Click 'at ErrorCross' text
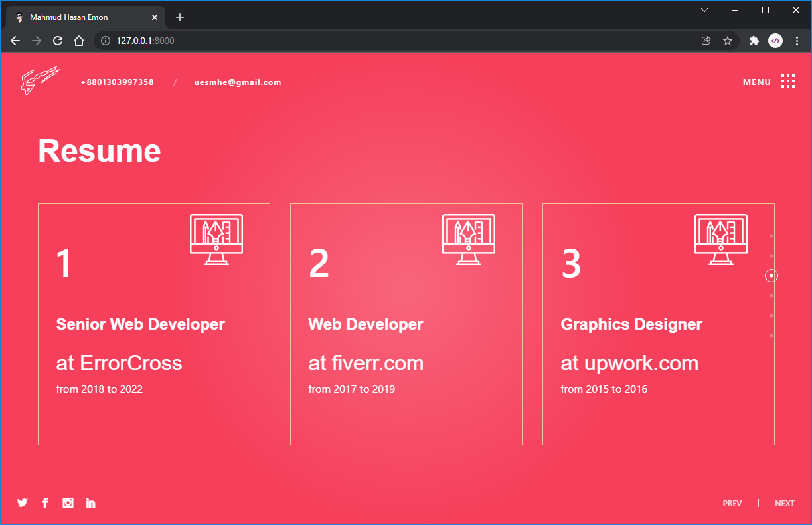 tap(120, 363)
